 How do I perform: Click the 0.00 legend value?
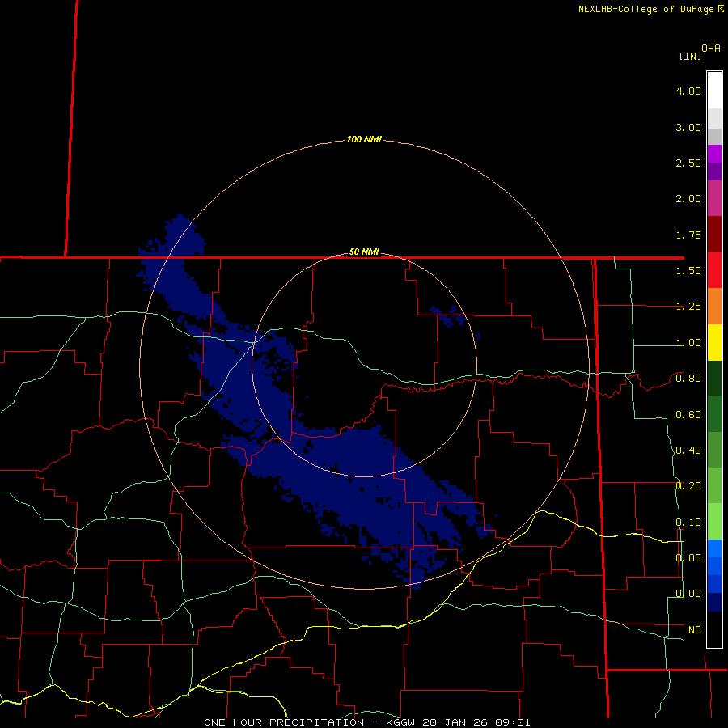(x=688, y=594)
